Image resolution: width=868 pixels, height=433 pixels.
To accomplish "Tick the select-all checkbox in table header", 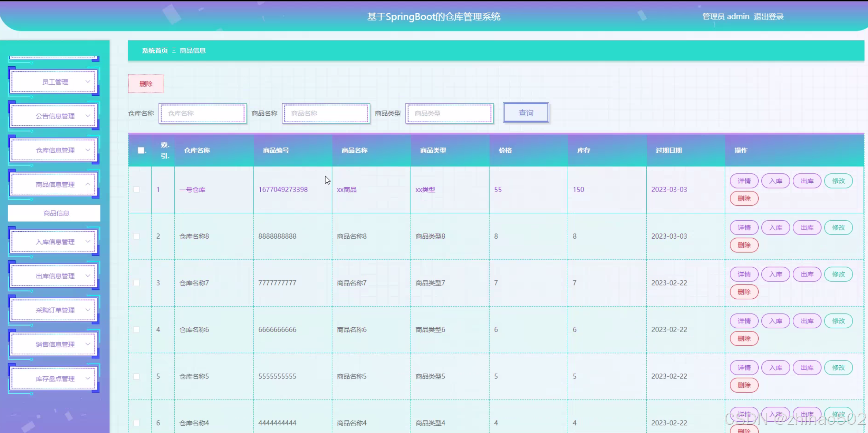I will (141, 150).
